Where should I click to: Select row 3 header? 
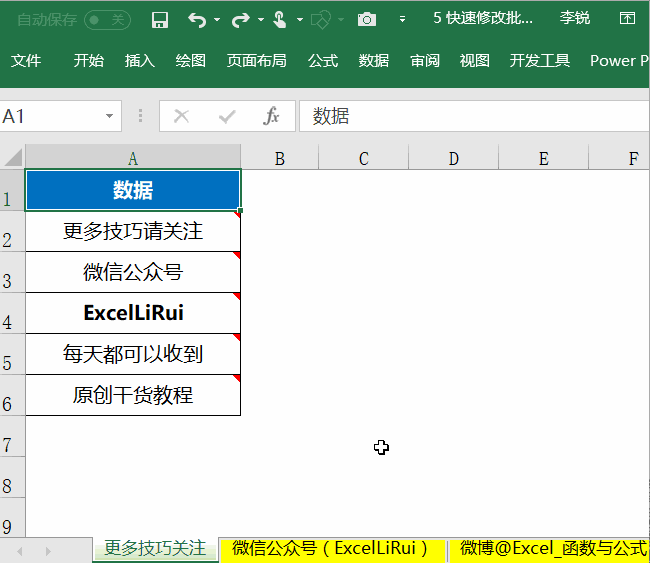tap(12, 272)
